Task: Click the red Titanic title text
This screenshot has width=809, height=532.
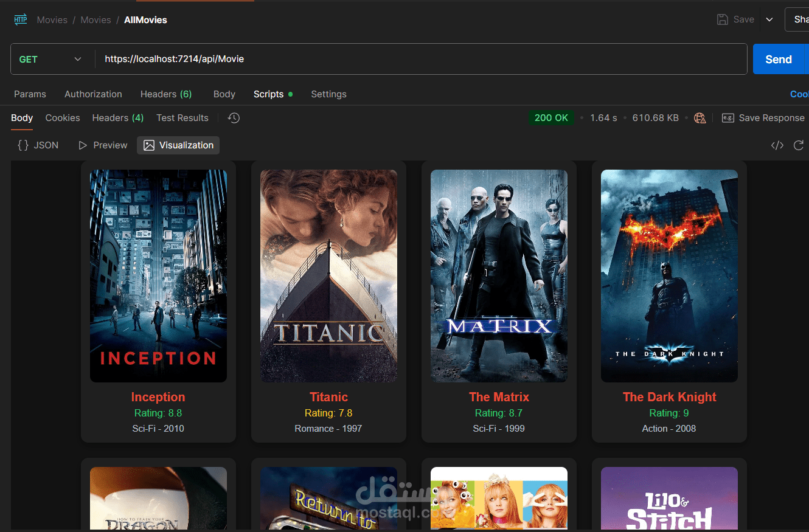Action: [x=328, y=397]
